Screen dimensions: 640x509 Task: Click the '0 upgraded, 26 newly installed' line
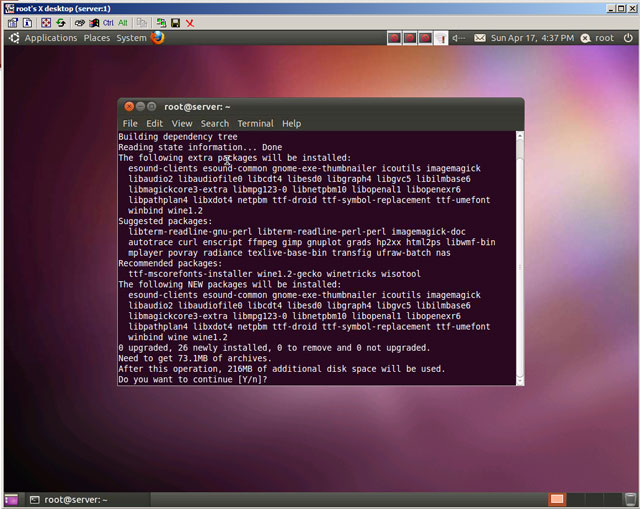[274, 348]
